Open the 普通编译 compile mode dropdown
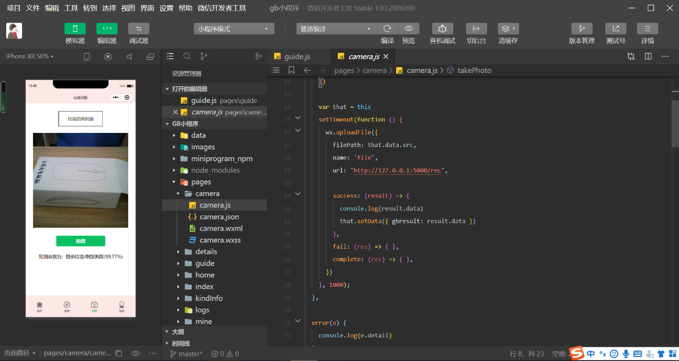 pyautogui.click(x=336, y=29)
